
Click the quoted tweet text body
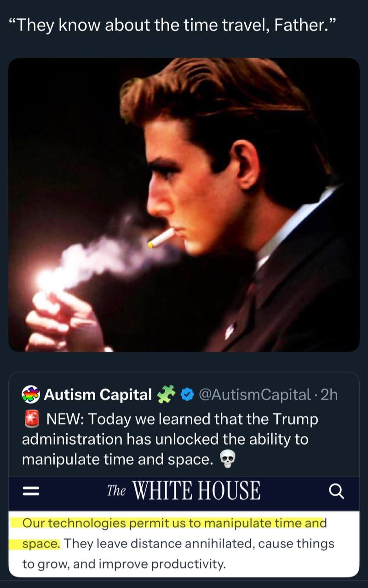click(170, 439)
